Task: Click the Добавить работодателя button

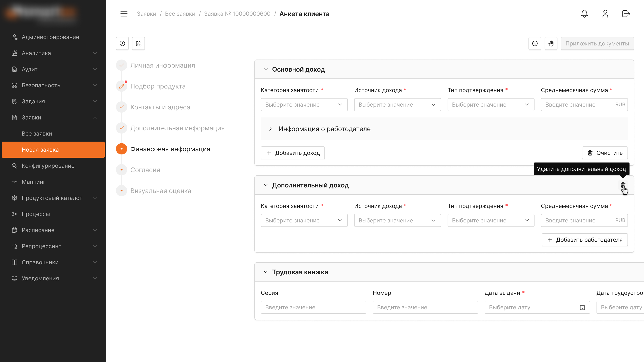Action: click(585, 240)
